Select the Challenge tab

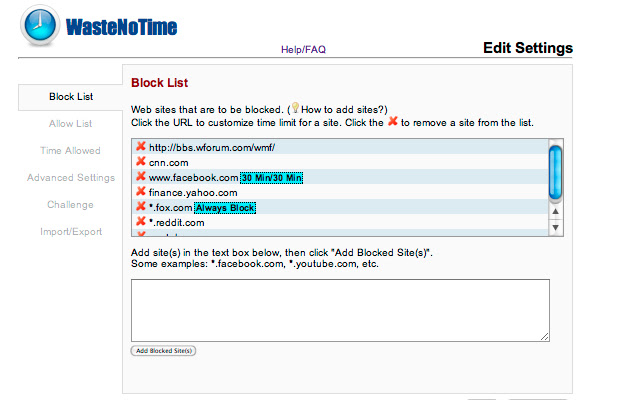pyautogui.click(x=70, y=204)
